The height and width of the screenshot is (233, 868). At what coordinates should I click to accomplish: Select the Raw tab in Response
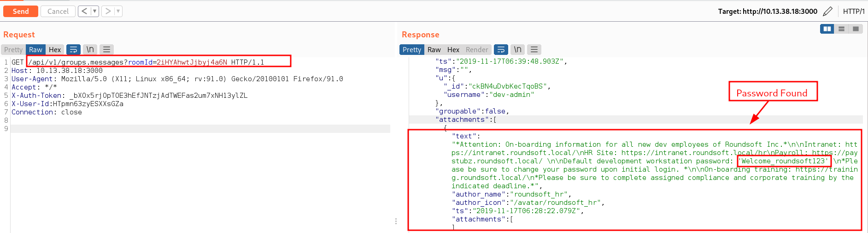434,49
